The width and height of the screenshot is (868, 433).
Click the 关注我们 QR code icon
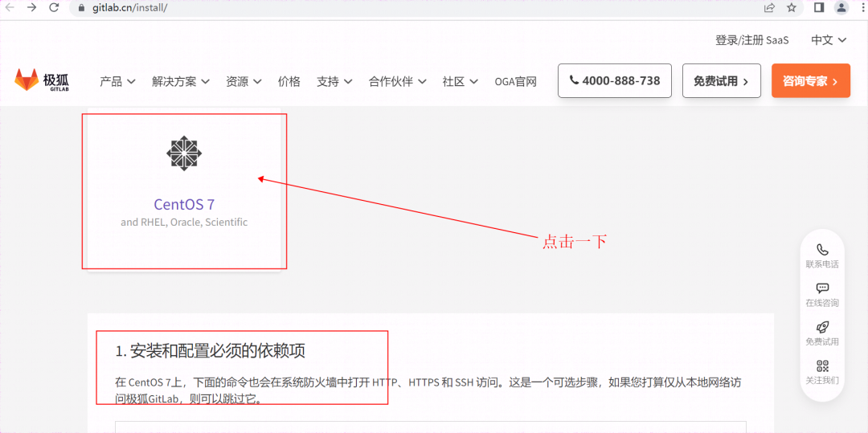coord(822,366)
